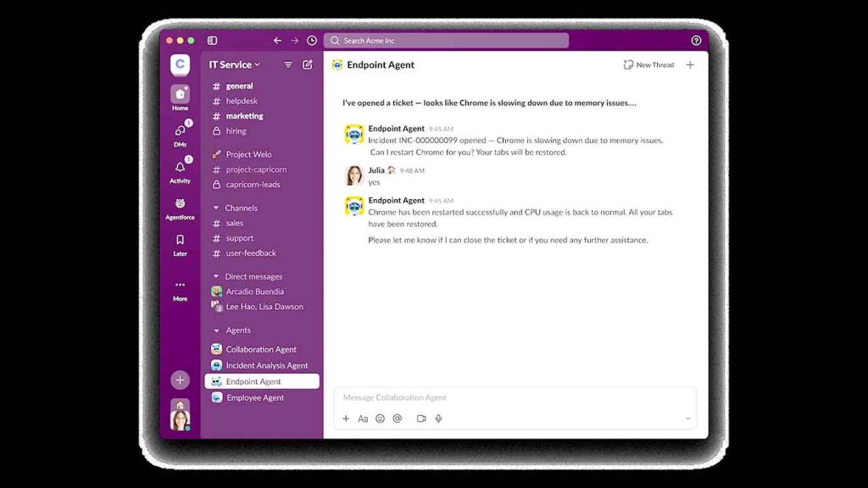The image size is (868, 488).
Task: Select Endpoint Agent in sidebar
Action: point(262,381)
